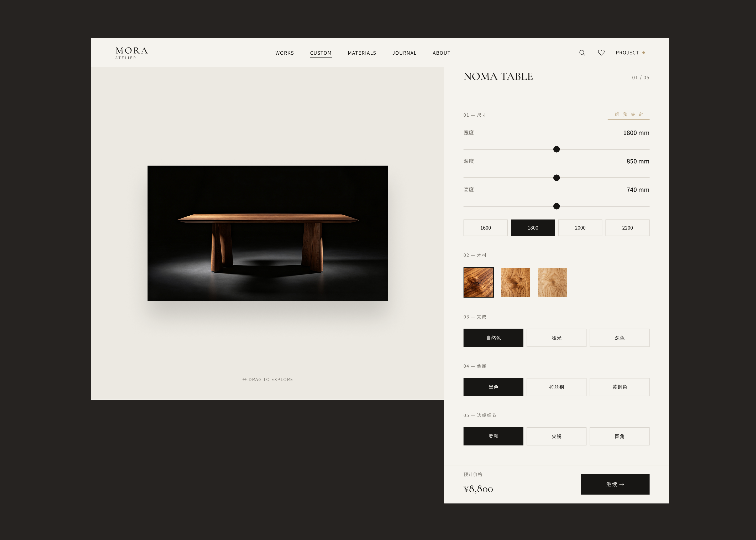Click the 740 mm height value
The width and height of the screenshot is (756, 540).
click(638, 190)
